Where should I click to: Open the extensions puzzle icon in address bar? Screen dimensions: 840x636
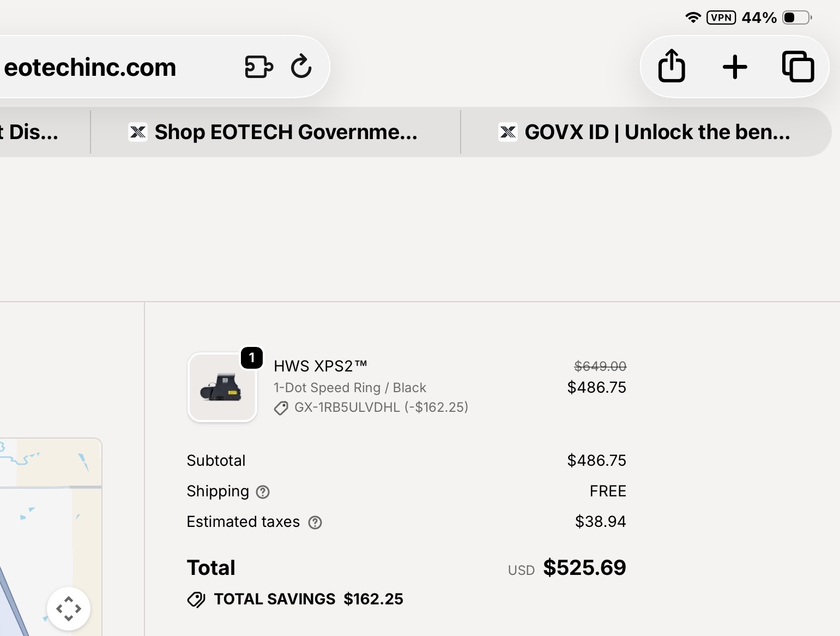(258, 67)
